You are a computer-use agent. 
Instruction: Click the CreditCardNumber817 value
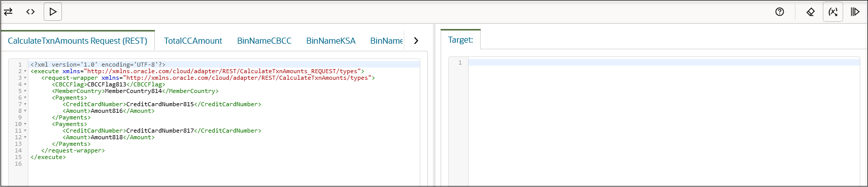[x=160, y=131]
